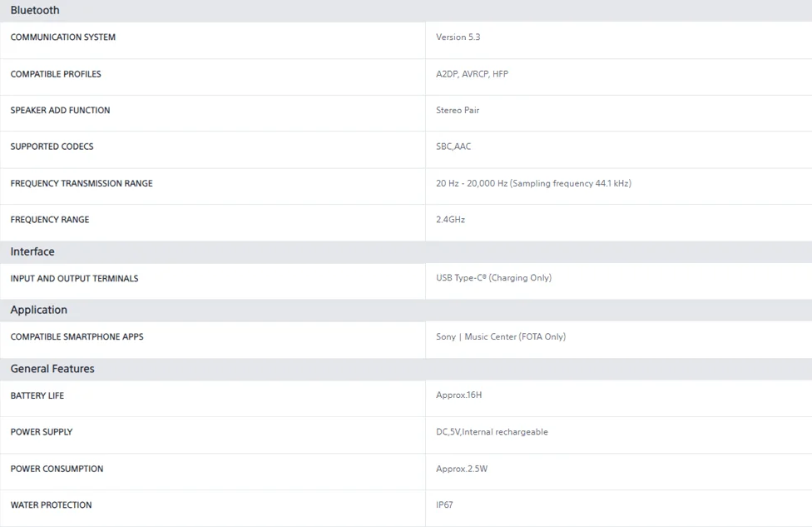The height and width of the screenshot is (527, 812).
Task: Click the COMPATIBLE PROFILES label
Action: tap(56, 74)
